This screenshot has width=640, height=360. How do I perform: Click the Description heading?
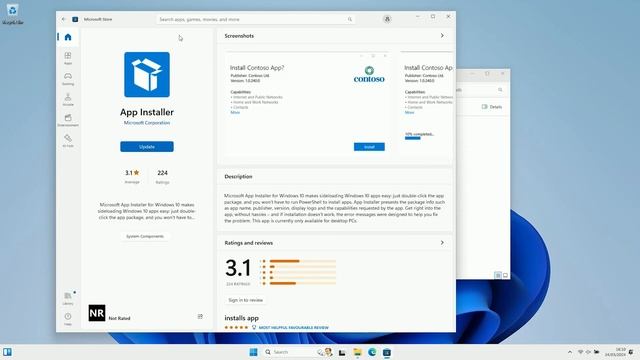238,176
